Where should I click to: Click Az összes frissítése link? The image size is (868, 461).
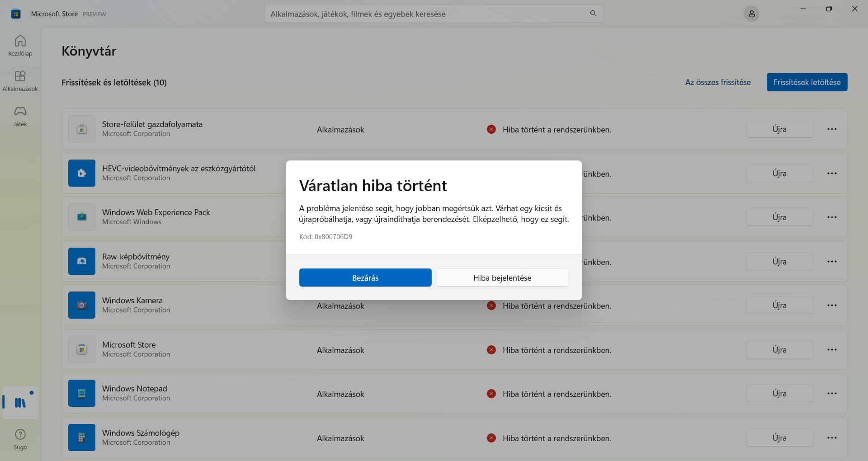pos(718,82)
